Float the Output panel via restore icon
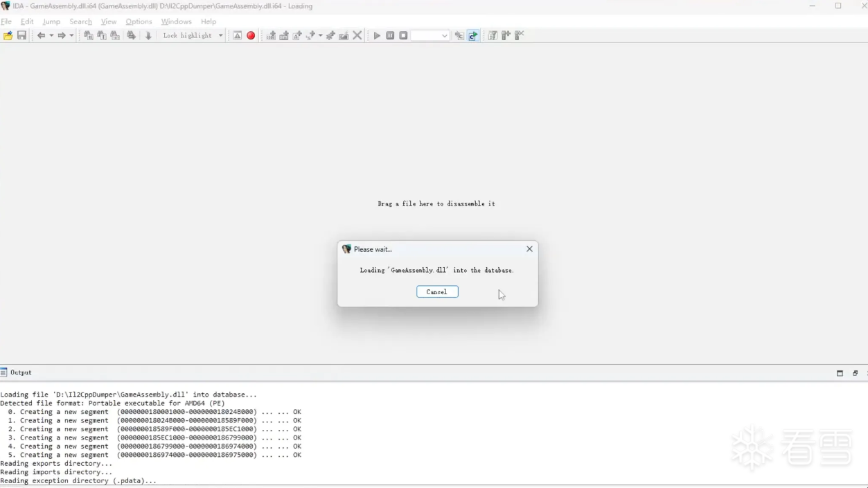This screenshot has height=488, width=868. pyautogui.click(x=855, y=373)
